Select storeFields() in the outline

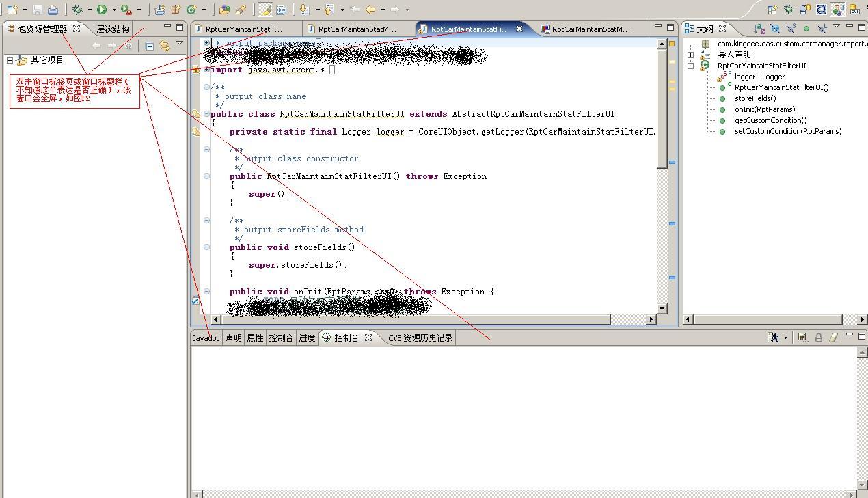(755, 98)
